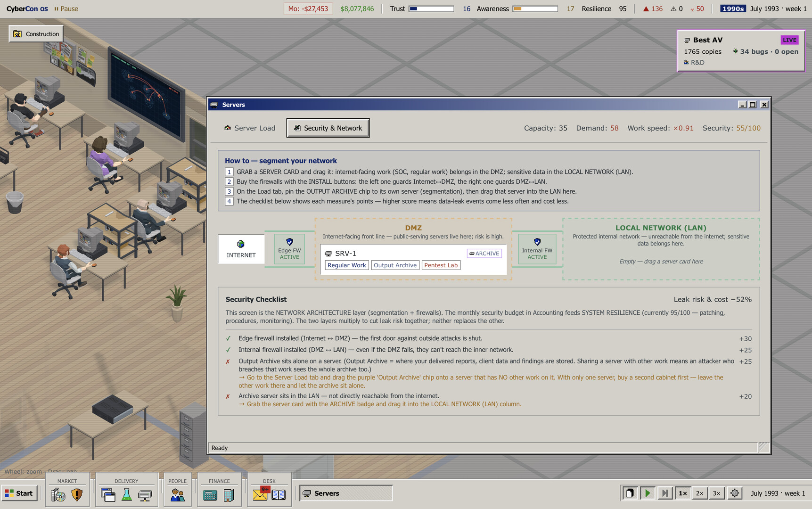Click the Awareness progress bar

[x=535, y=9]
